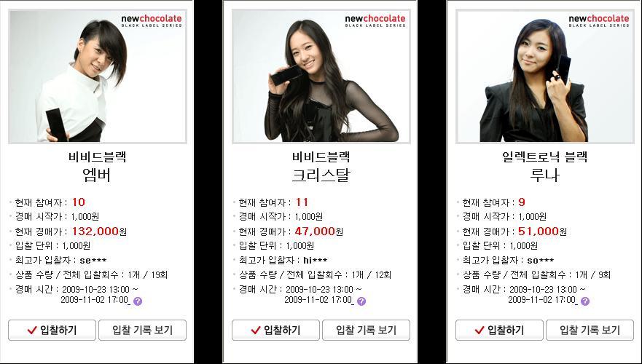Place a bid on the 크리스탈 item
642x364 pixels.
275,330
